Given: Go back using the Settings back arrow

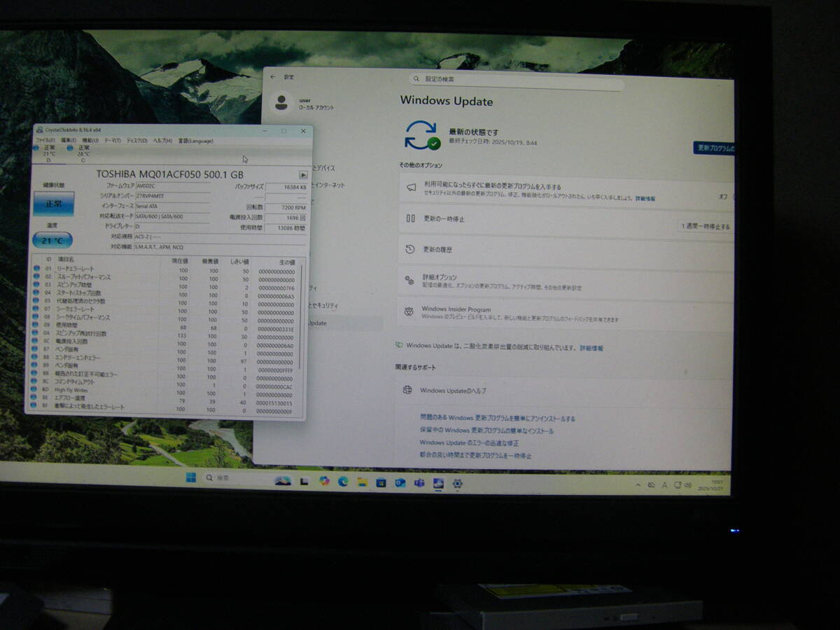Looking at the screenshot, I should point(274,77).
